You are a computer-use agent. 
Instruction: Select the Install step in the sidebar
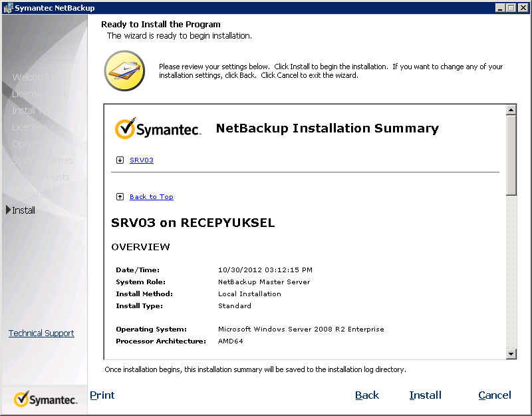(x=23, y=210)
